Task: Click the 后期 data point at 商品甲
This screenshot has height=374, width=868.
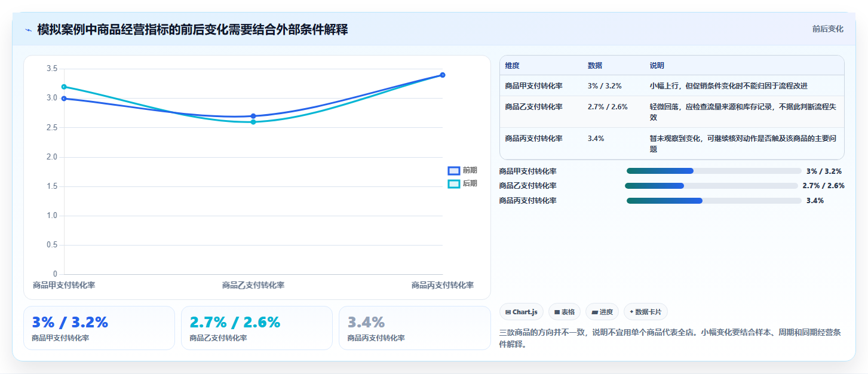Action: click(64, 87)
